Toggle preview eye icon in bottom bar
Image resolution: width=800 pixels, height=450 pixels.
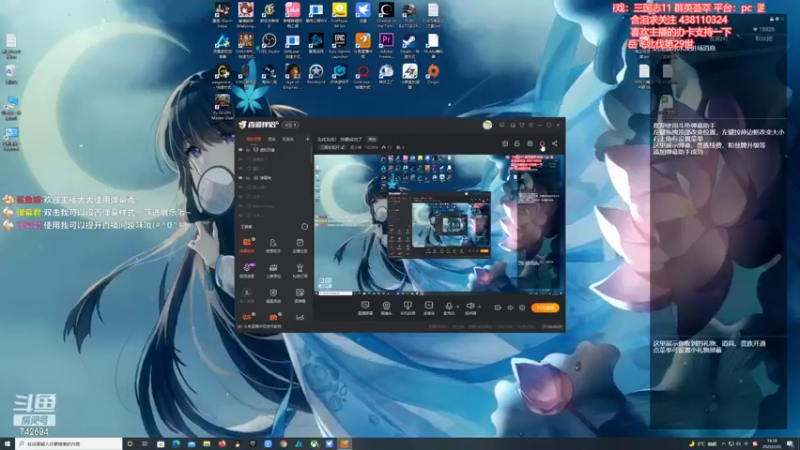tap(510, 308)
